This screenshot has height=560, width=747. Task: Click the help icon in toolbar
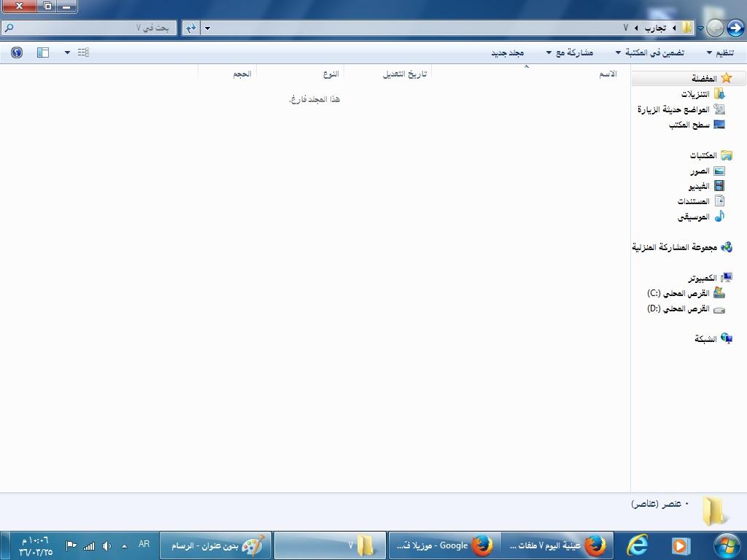point(17,52)
